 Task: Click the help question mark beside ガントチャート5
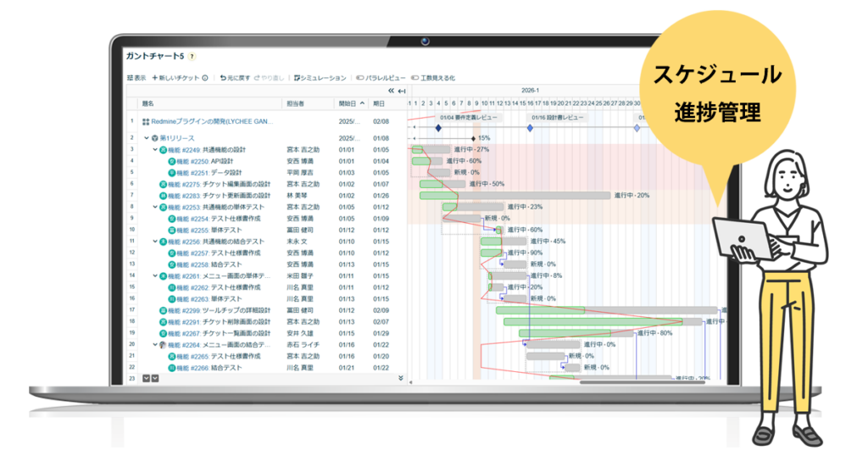click(192, 57)
